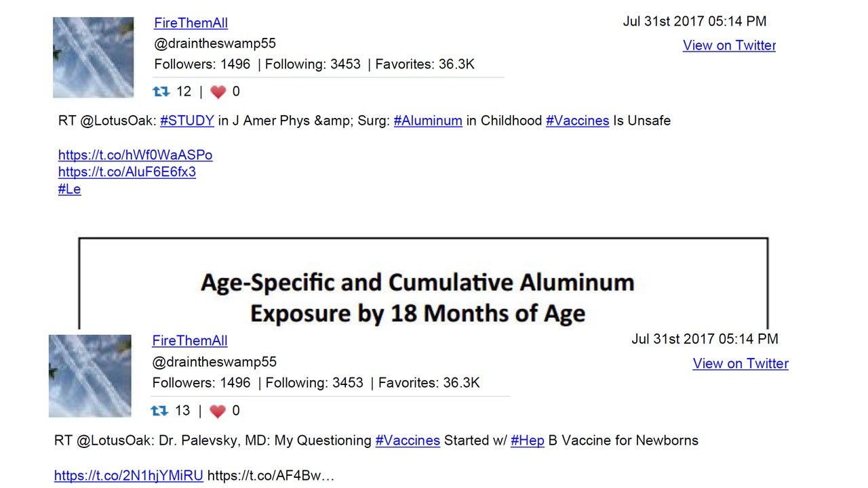Click the retweet icon on the first tweet
The width and height of the screenshot is (868, 488).
click(x=161, y=91)
